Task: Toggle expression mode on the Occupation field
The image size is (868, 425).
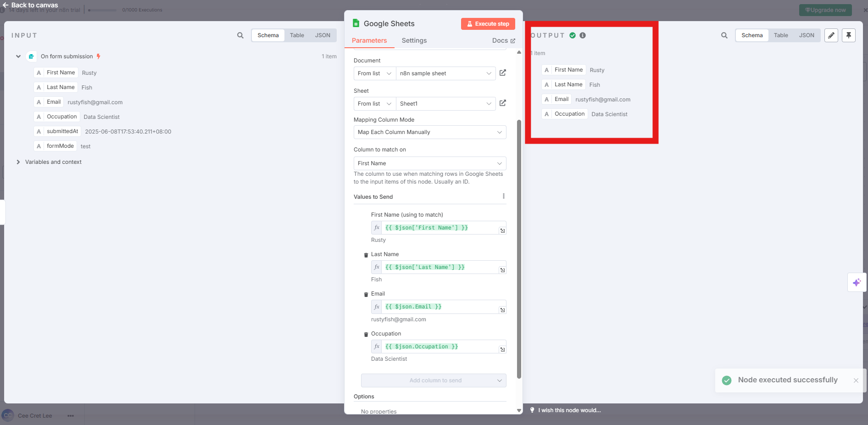Action: tap(376, 347)
